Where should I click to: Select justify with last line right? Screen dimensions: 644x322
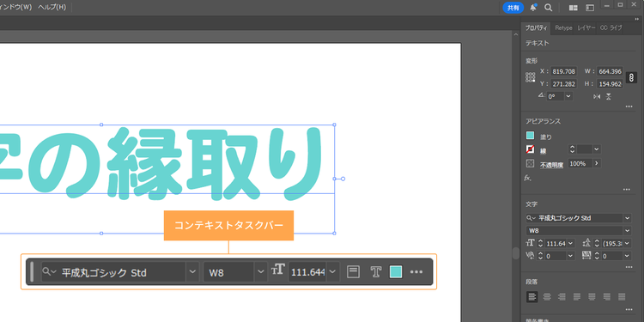[607, 296]
